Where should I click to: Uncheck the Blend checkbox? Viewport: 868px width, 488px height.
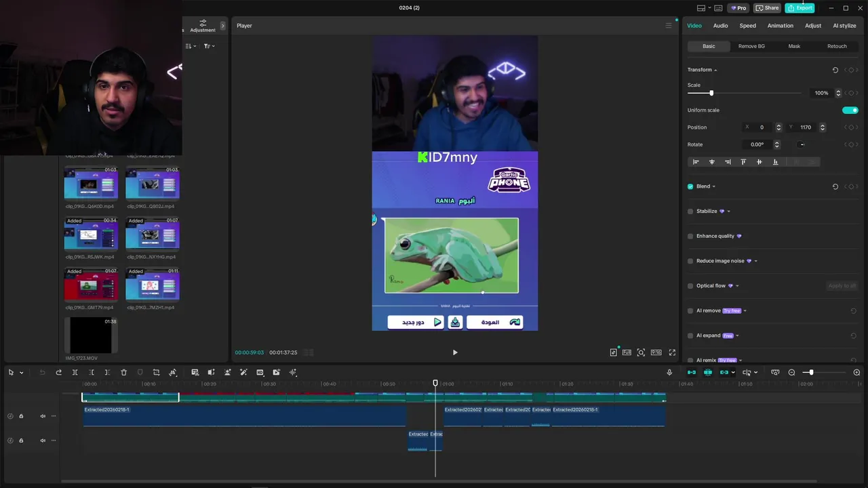click(690, 186)
